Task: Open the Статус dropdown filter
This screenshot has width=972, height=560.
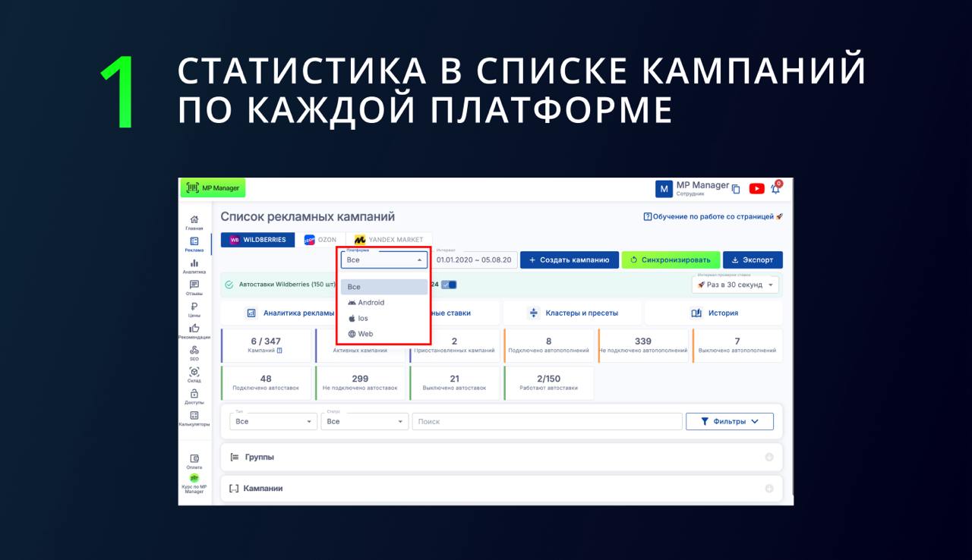Action: point(364,421)
